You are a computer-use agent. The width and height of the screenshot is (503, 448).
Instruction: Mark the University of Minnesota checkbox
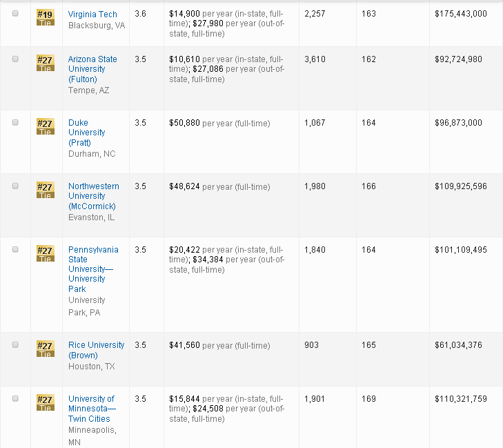15,398
